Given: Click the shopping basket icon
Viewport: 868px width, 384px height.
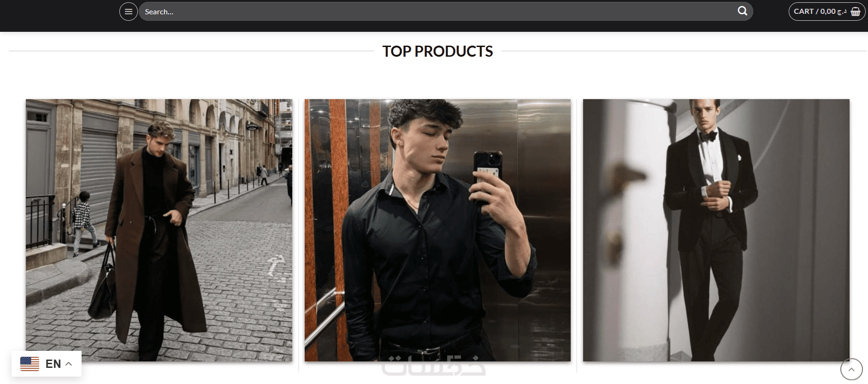Looking at the screenshot, I should pos(856,12).
